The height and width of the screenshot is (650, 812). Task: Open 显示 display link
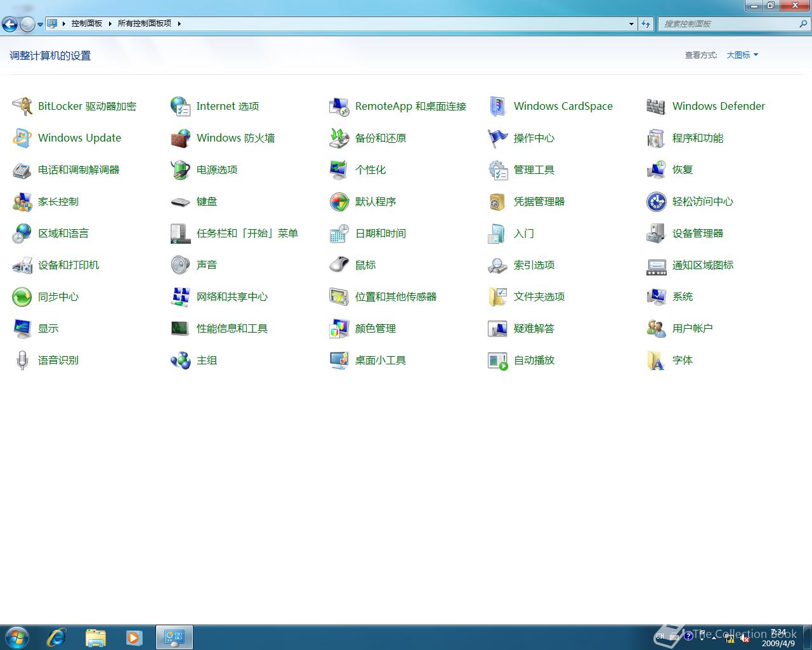click(48, 328)
